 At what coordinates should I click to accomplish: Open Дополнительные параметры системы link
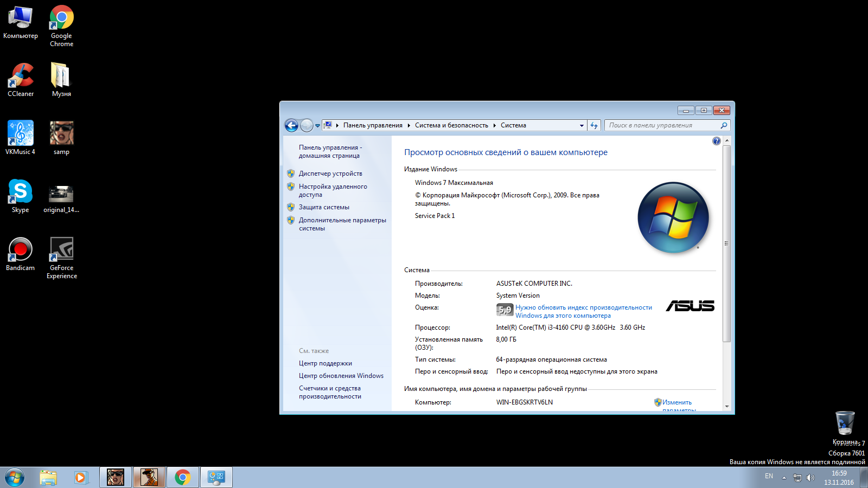pos(342,224)
